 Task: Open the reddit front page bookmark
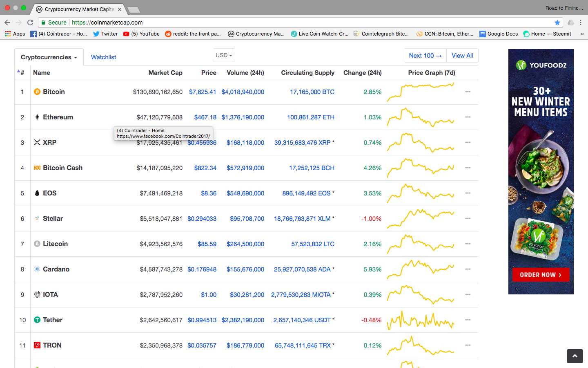click(193, 34)
